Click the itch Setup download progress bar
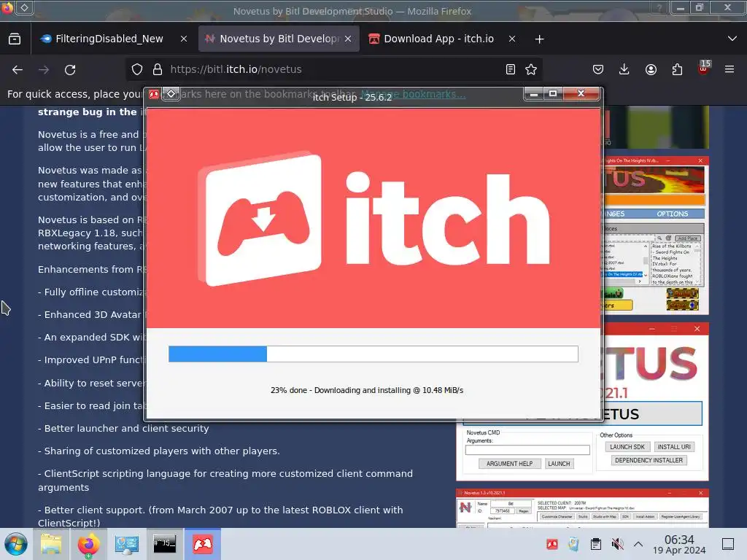The width and height of the screenshot is (747, 560). pos(373,354)
